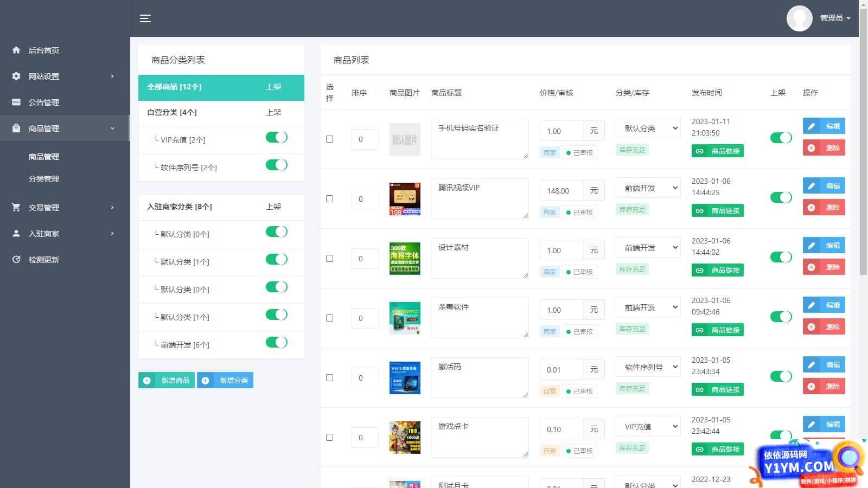The height and width of the screenshot is (488, 868).
Task: Open the 入驻商家 menu item
Action: (65, 233)
